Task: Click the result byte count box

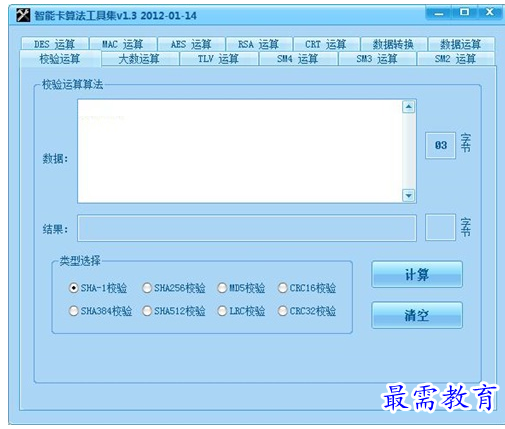Action: coord(440,228)
